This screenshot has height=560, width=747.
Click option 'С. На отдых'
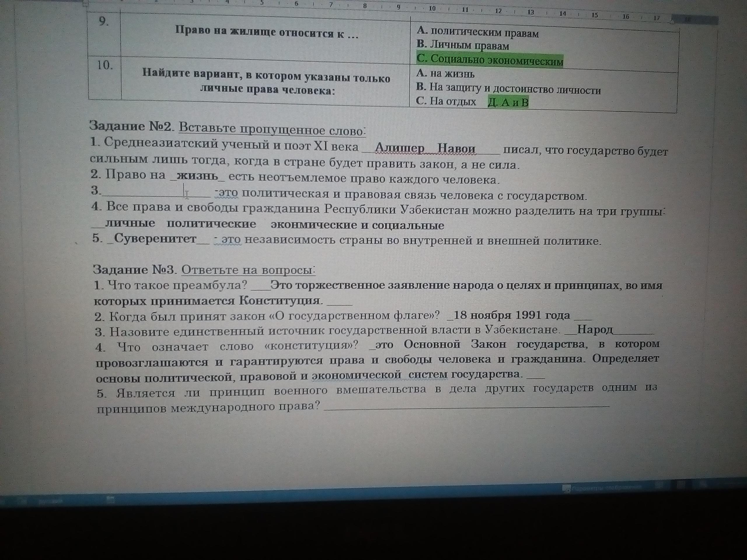point(446,101)
